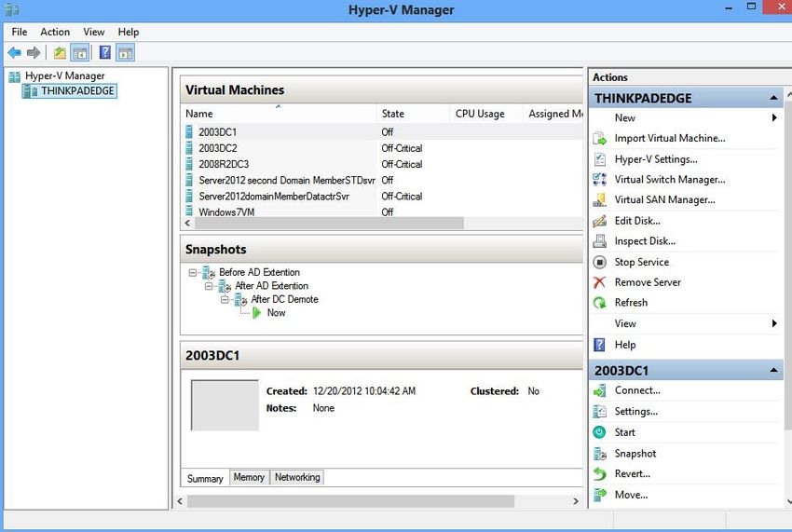
Task: Click the Connect icon under 2003DC1
Action: pyautogui.click(x=599, y=390)
